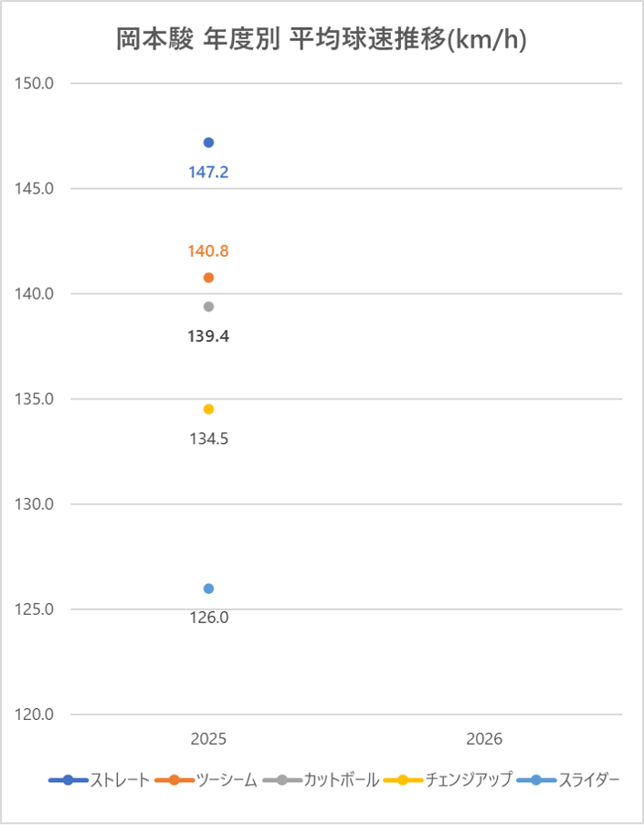Click the 139.4 data label
644x825 pixels.
[x=208, y=336]
